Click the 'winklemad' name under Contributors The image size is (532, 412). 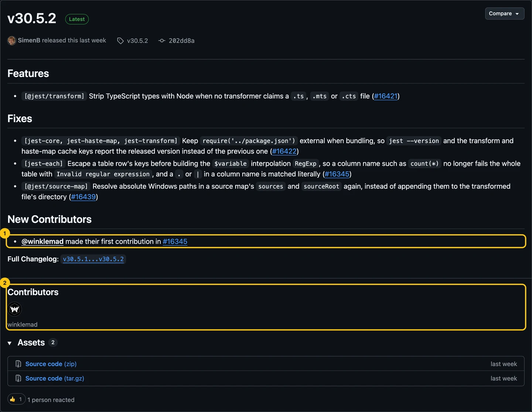[23, 324]
